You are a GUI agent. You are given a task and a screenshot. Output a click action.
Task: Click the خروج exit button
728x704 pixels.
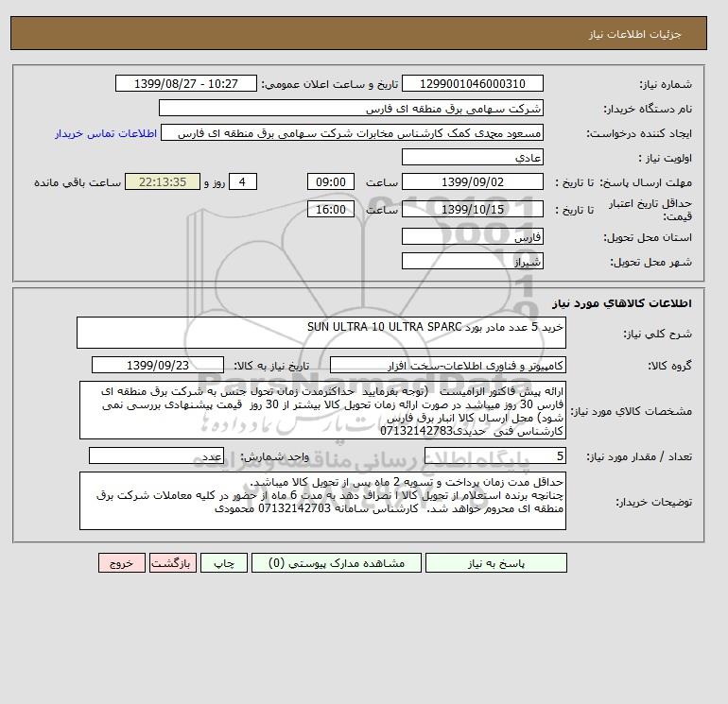coord(122,563)
